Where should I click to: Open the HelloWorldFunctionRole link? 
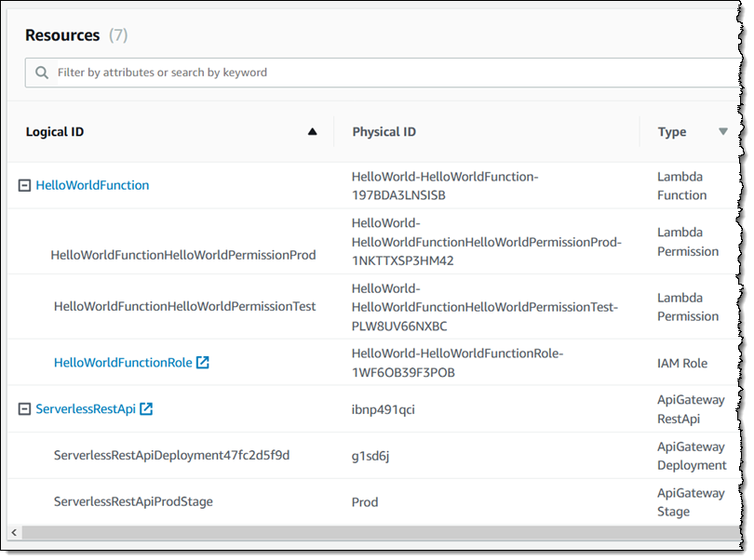pos(123,362)
